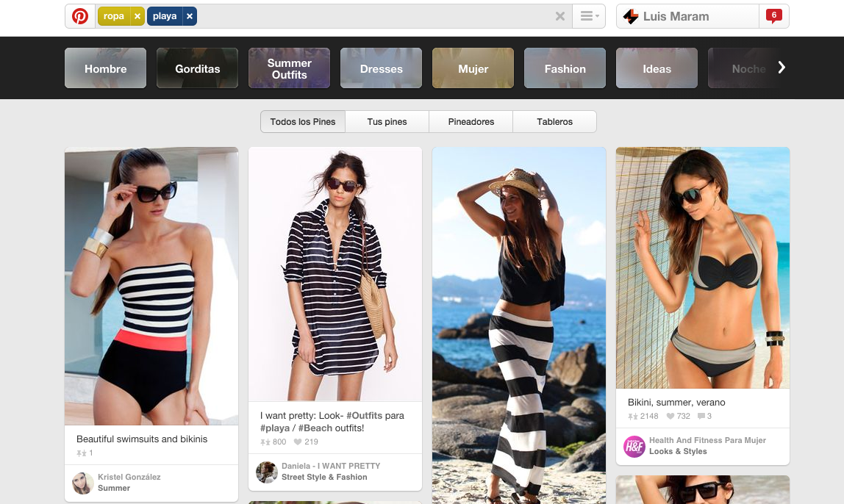Click the Pinterest logo

[x=81, y=15]
